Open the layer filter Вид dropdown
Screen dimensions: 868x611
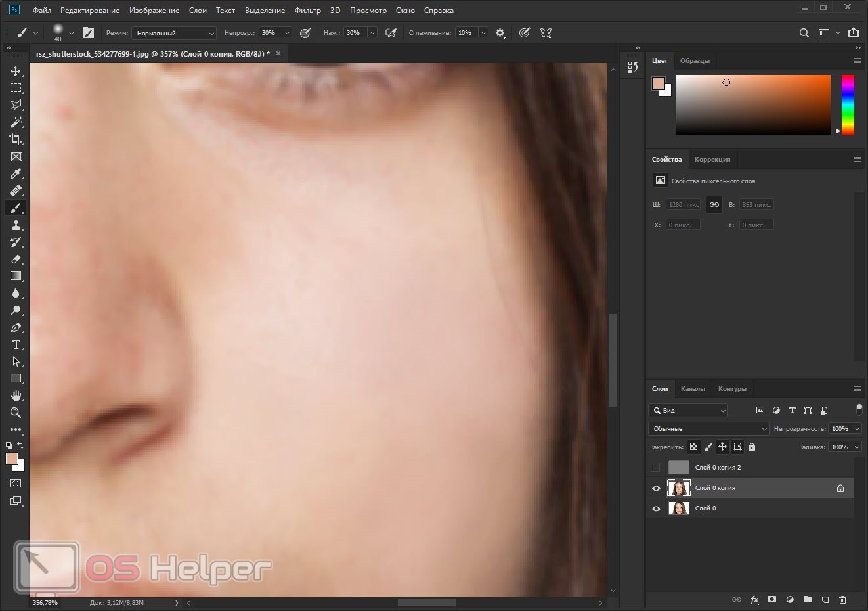pyautogui.click(x=688, y=410)
